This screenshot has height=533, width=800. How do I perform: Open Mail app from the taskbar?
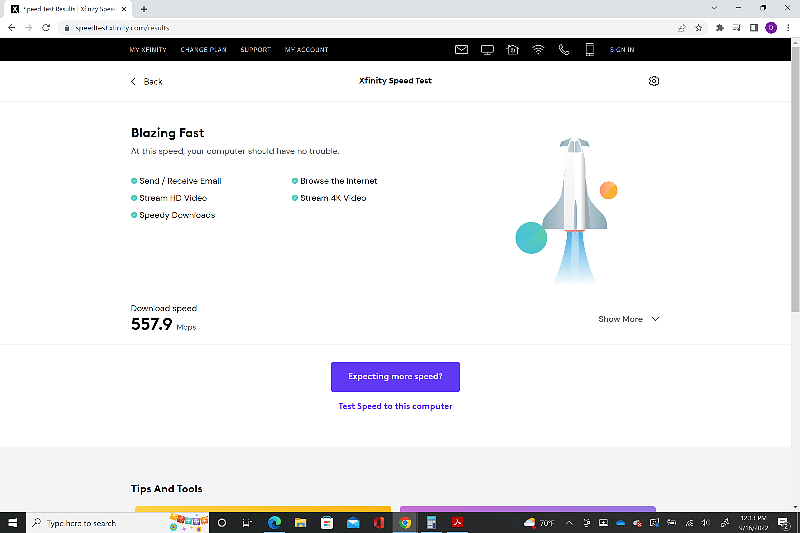(353, 523)
